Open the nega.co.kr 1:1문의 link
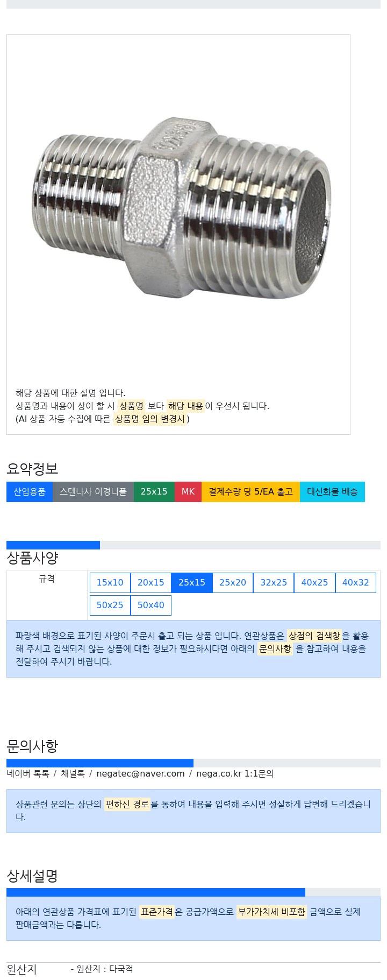Screen dimensions: 387x980 tap(235, 774)
